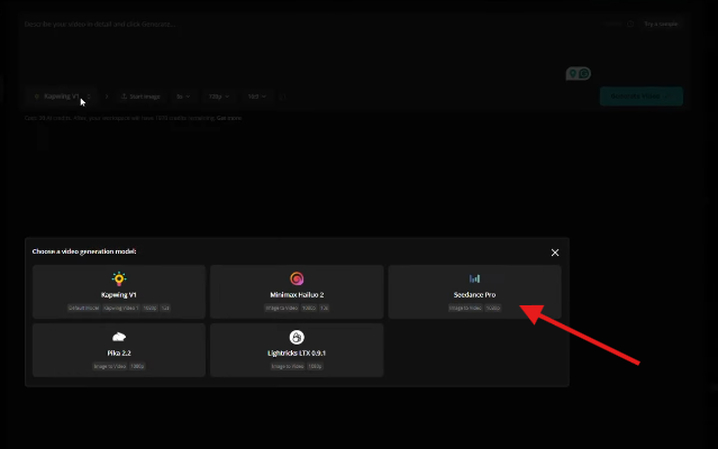Open the 720p resolution dropdown
718x449 pixels.
[x=218, y=97]
